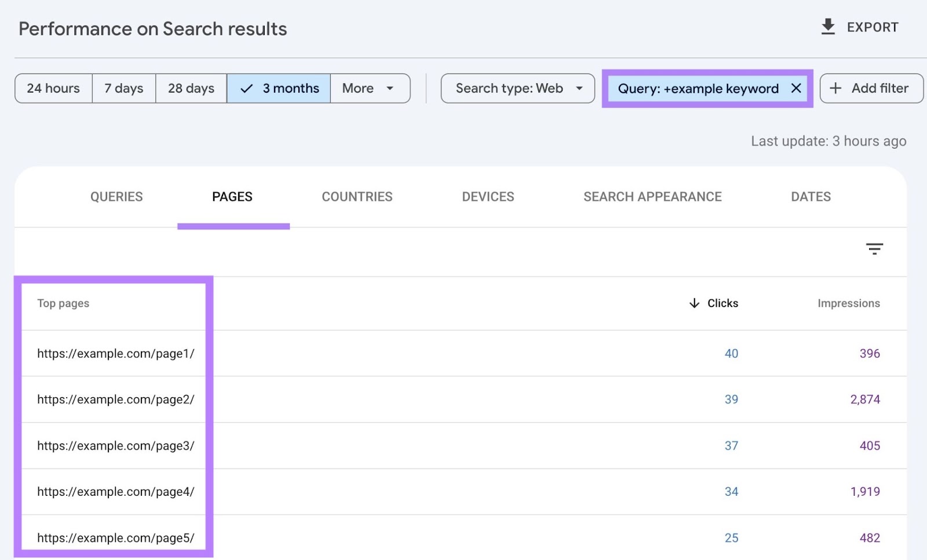Image resolution: width=927 pixels, height=560 pixels.
Task: Open the More date range dropdown
Action: click(x=370, y=88)
